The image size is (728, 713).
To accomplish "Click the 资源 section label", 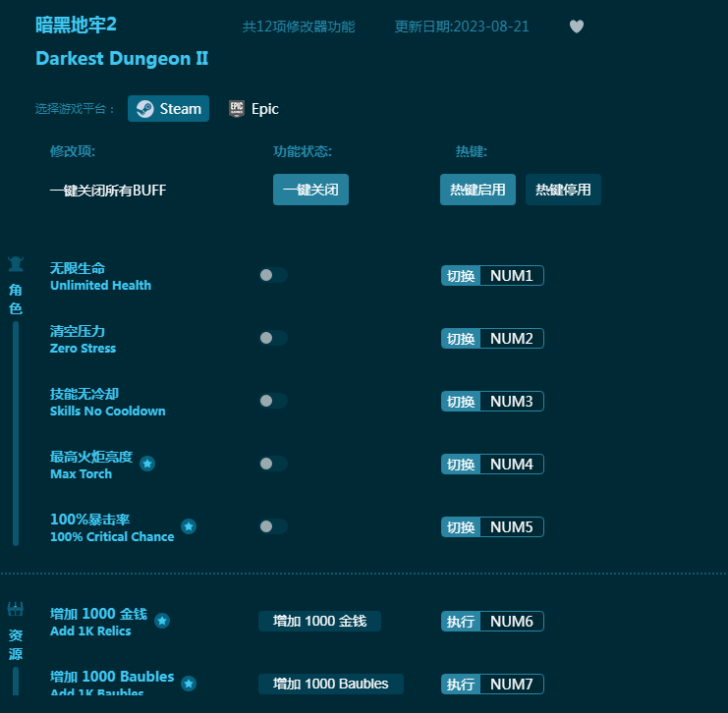I will click(16, 644).
